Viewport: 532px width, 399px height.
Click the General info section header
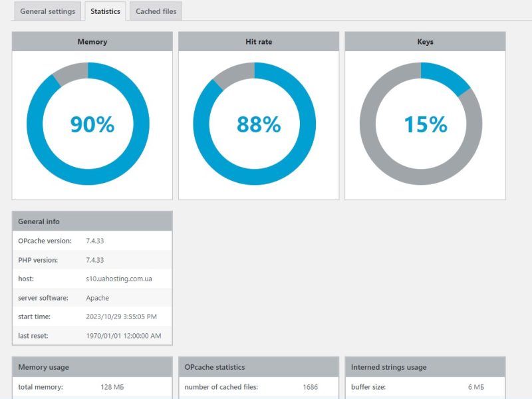pos(39,221)
